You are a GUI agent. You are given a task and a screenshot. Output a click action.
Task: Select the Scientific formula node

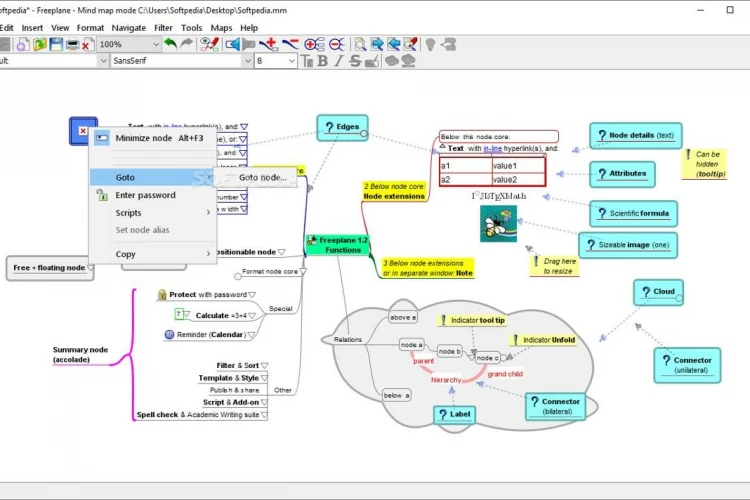coord(634,213)
